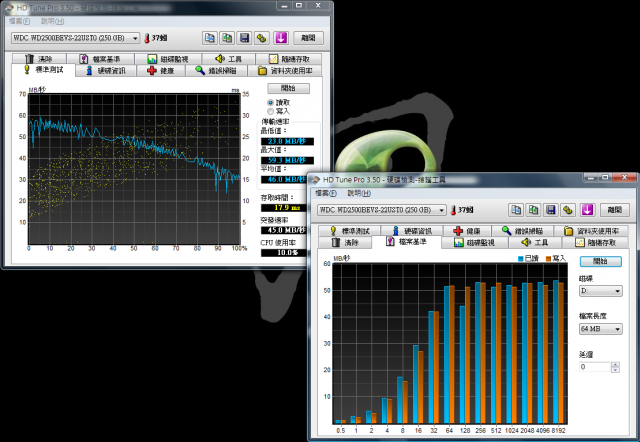Click HD Tune title icon in file benchmark window
640x442 pixels.
(315, 180)
